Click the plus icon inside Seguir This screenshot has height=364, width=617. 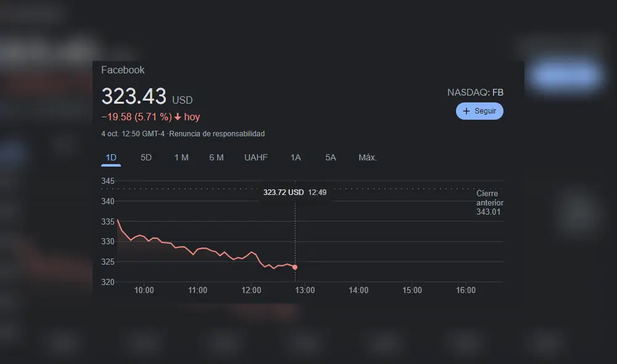(466, 111)
